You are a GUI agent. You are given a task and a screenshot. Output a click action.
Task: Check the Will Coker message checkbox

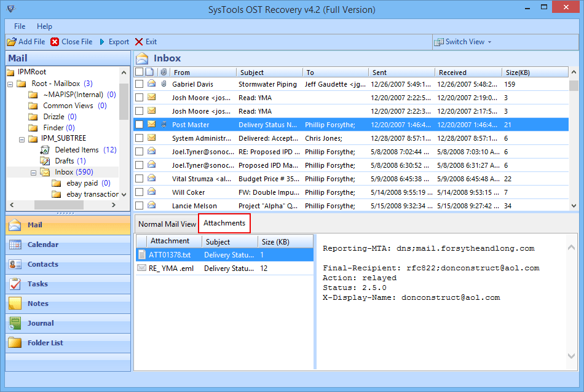coord(140,192)
